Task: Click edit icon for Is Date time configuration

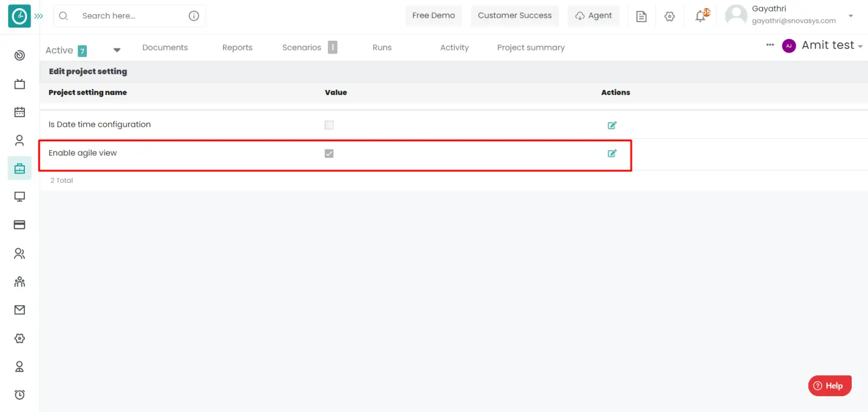Action: 612,125
